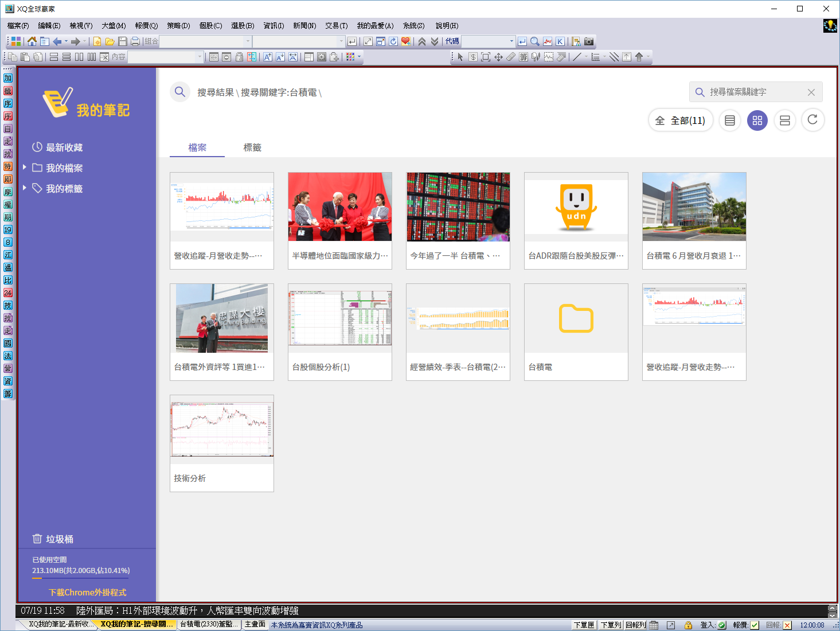Image resolution: width=840 pixels, height=631 pixels.
Task: Open the 檔案(F) menu
Action: 18,26
